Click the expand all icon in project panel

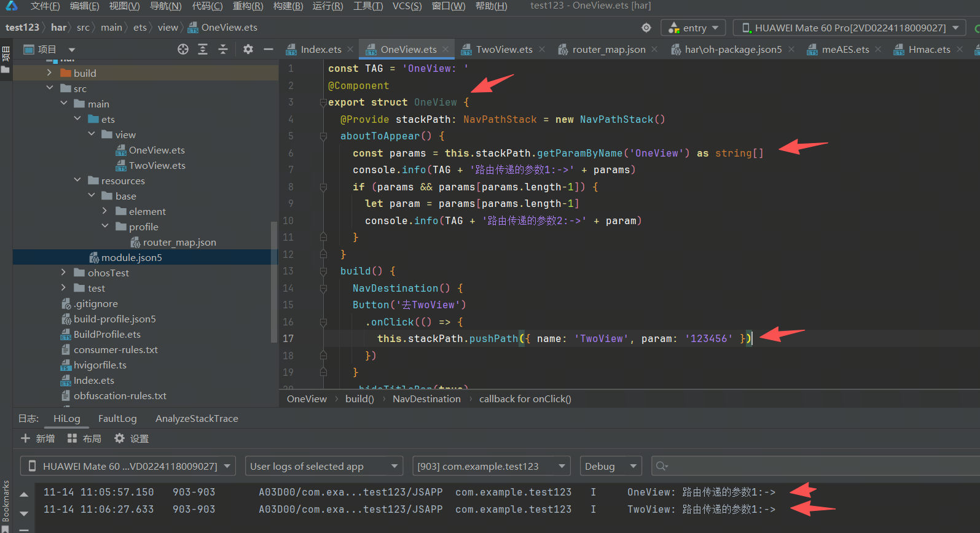point(203,49)
